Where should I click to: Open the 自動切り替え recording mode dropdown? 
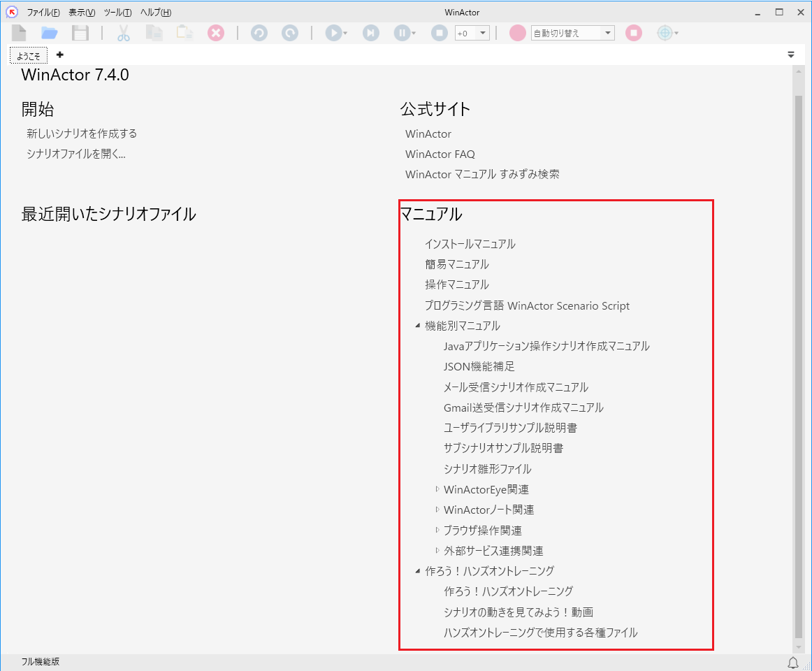pos(608,33)
